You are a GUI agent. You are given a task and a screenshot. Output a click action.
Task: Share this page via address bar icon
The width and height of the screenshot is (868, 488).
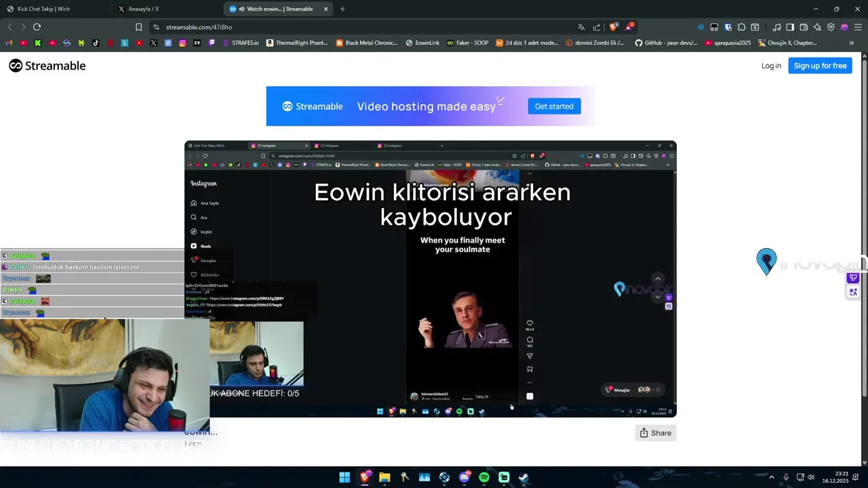(x=597, y=27)
